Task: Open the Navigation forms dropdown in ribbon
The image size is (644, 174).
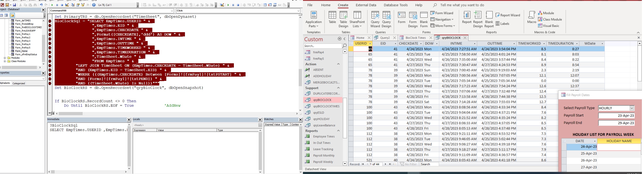Action: point(442,19)
